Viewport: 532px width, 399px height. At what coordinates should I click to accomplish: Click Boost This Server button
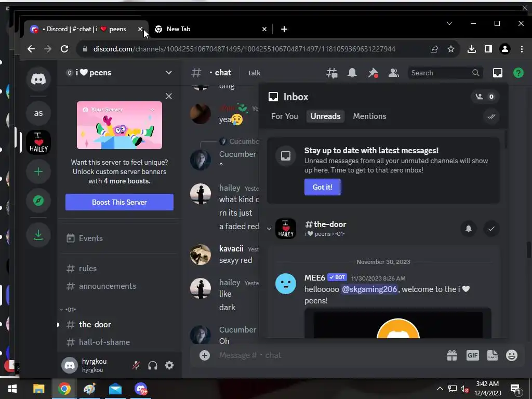pyautogui.click(x=119, y=202)
